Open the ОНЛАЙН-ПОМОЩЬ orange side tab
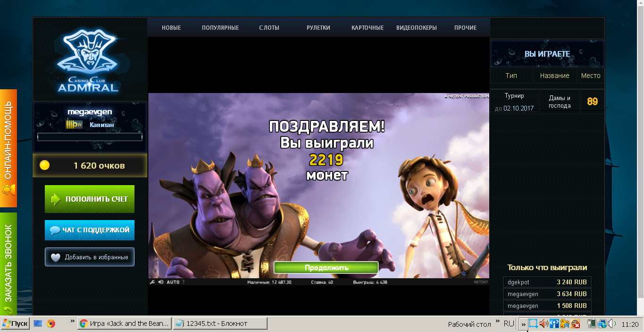 point(8,148)
